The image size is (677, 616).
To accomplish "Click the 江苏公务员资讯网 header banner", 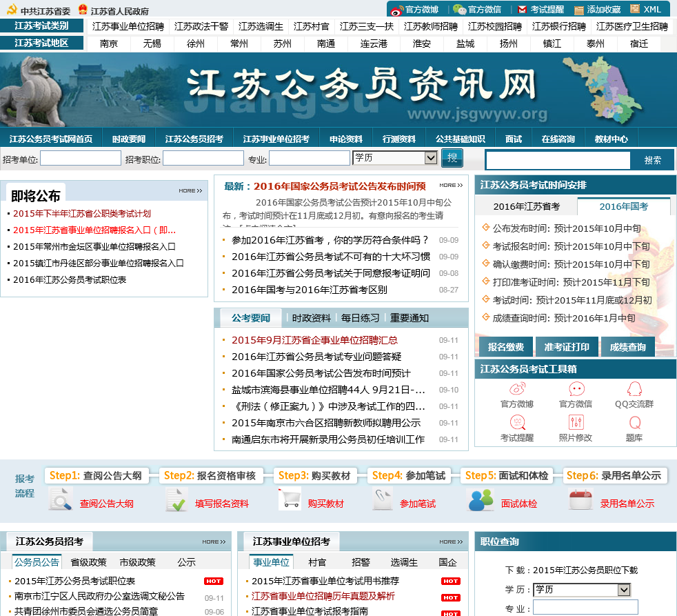I will [x=338, y=90].
